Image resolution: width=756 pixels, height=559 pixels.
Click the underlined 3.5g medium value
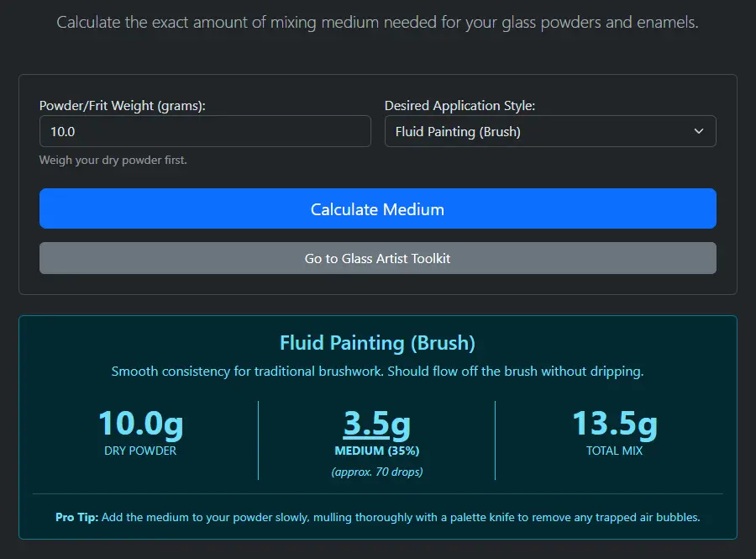click(378, 426)
